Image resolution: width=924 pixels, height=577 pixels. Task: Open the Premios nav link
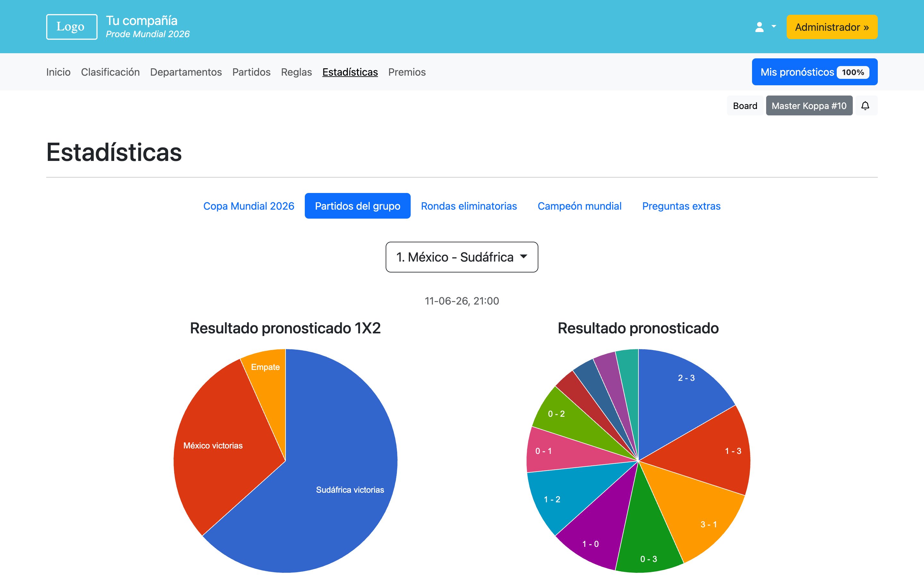click(406, 72)
